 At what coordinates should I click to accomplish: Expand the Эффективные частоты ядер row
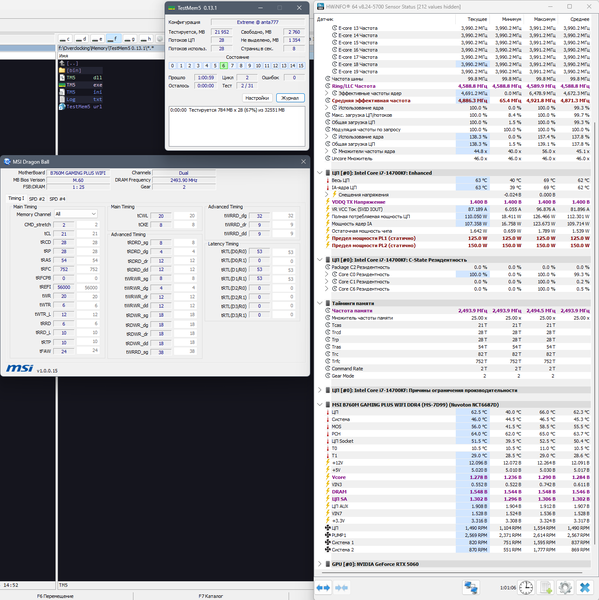327,93
